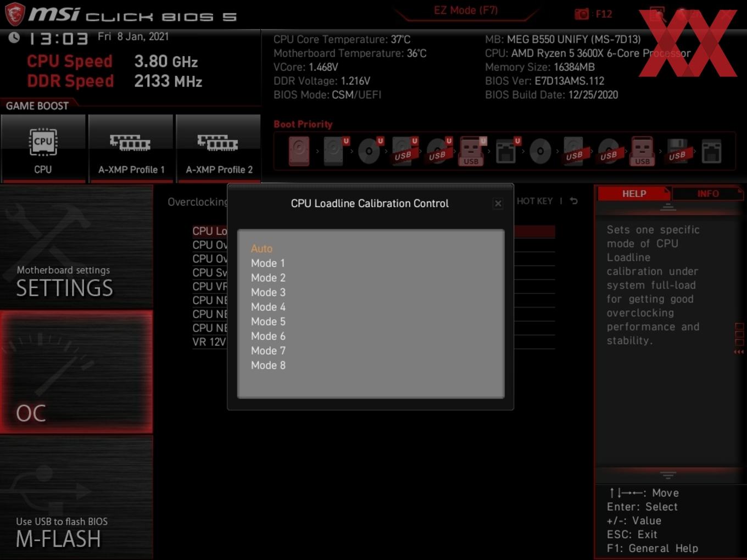The image size is (747, 560).
Task: Open the HOT KEY menu
Action: [x=534, y=201]
